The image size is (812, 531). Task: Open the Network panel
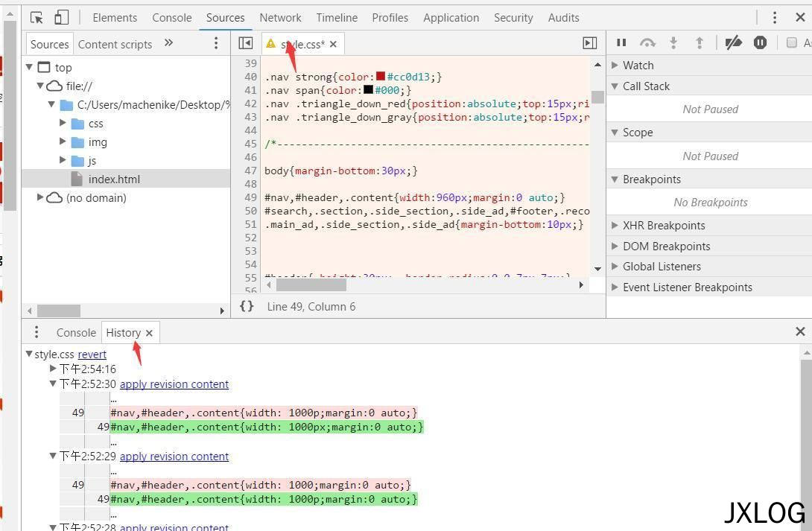point(280,18)
